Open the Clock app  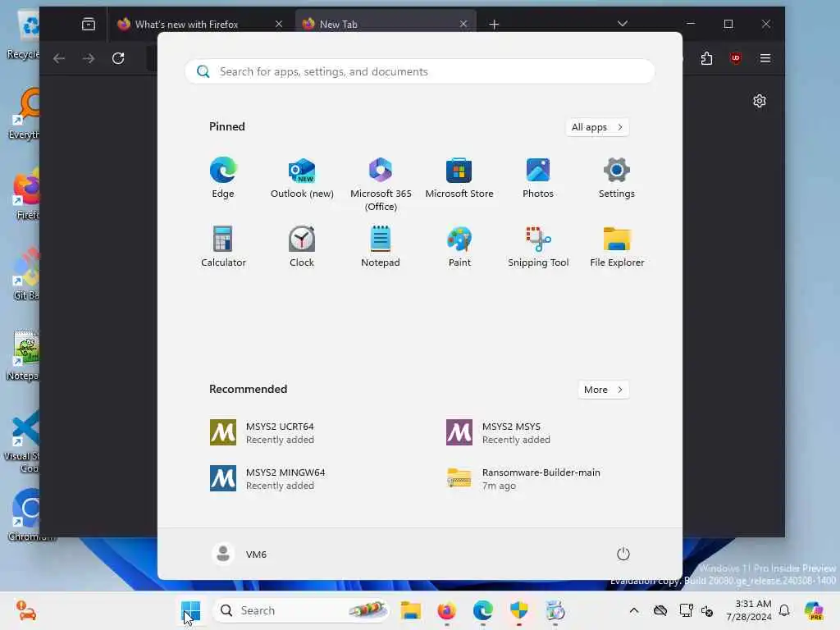(x=302, y=246)
